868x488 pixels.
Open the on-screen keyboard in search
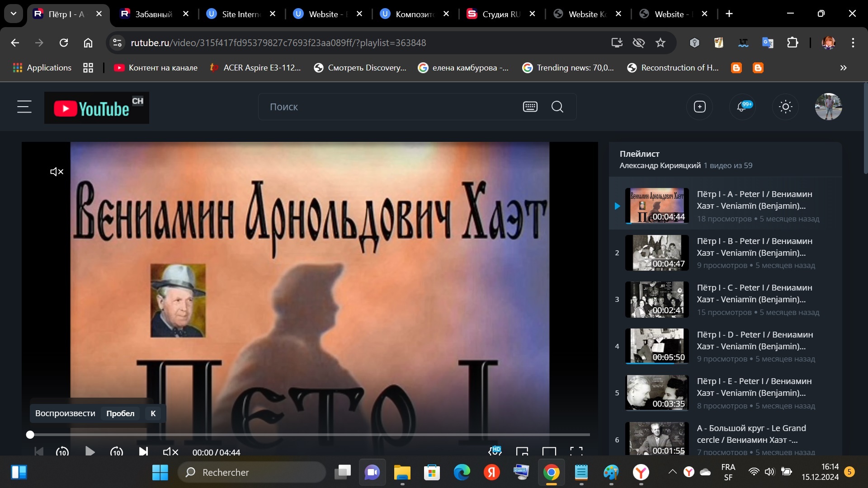(x=530, y=107)
